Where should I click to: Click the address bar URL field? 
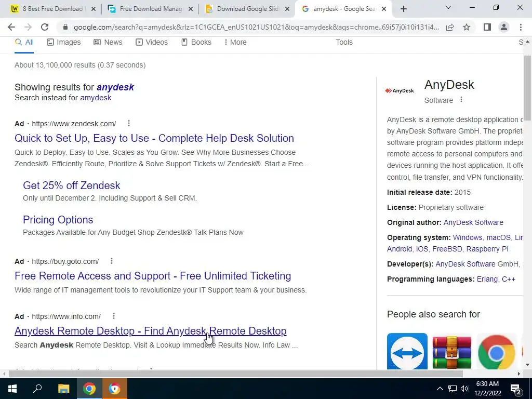click(256, 27)
